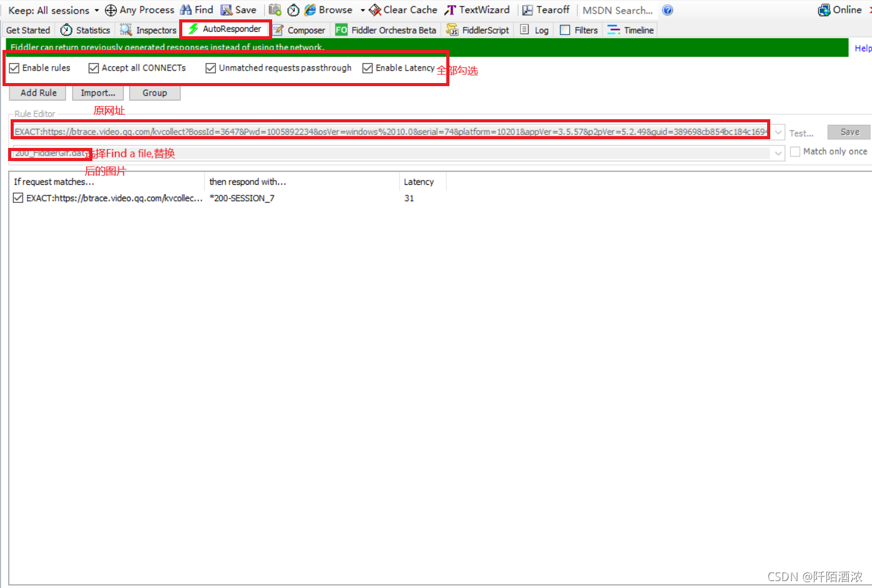
Task: Switch to the Inspectors tab
Action: [x=149, y=30]
